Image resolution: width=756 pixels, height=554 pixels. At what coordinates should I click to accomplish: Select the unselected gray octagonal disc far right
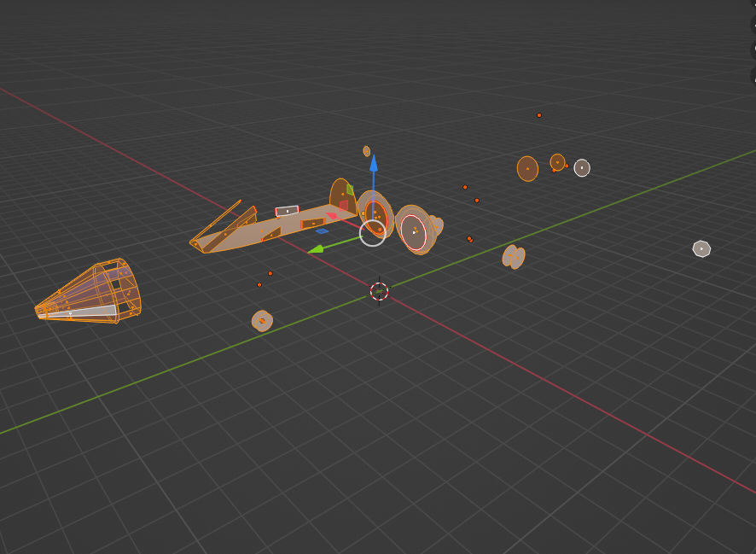point(701,248)
